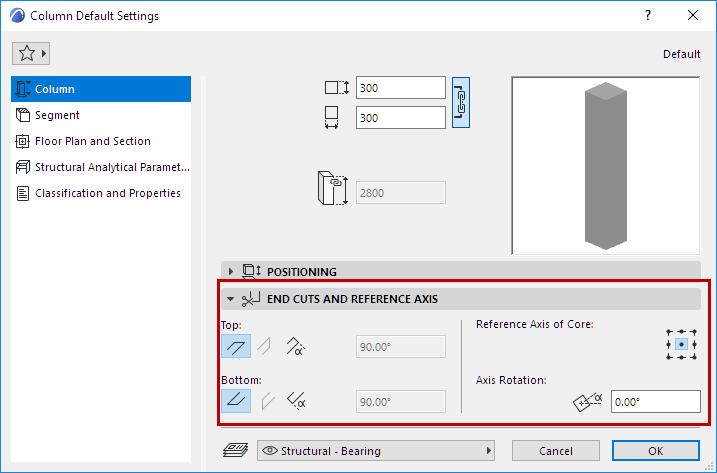Image resolution: width=717 pixels, height=473 pixels.
Task: Click the Reference Axis of Core anchor grid
Action: click(x=681, y=343)
